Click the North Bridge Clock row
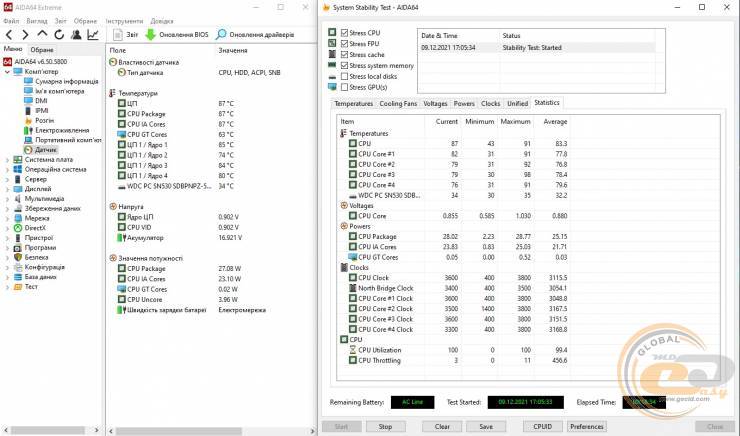Screen dimensions: 740x436 click(454, 288)
